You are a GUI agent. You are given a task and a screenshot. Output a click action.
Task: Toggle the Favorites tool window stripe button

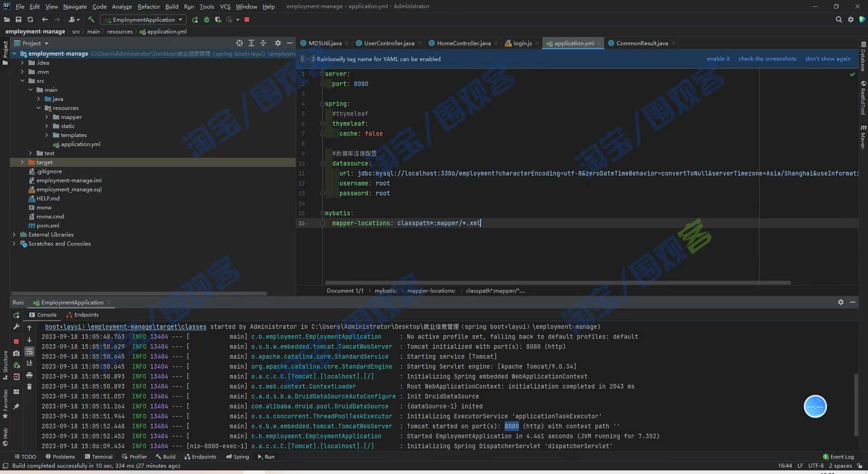tap(5, 403)
